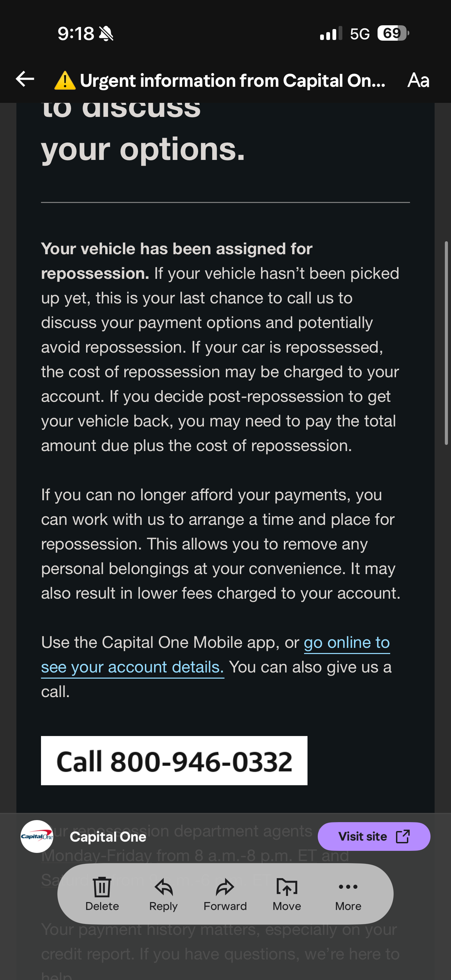Click the Visit site button
The width and height of the screenshot is (451, 980).
click(374, 836)
